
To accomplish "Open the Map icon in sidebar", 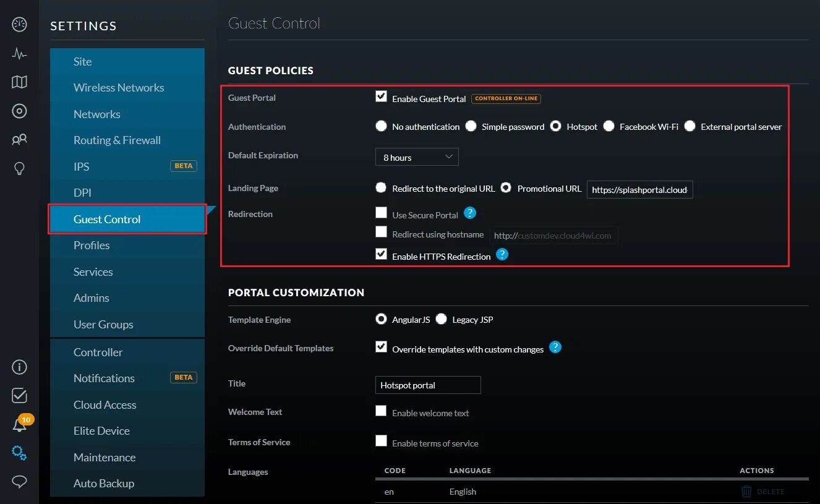I will click(x=19, y=82).
